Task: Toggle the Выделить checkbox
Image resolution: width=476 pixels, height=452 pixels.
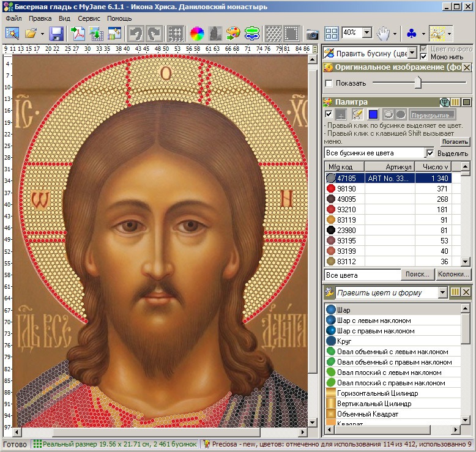Action: coord(430,153)
